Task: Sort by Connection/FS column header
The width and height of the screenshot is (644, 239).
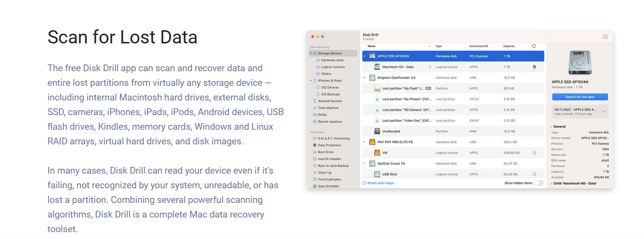Action: point(478,46)
